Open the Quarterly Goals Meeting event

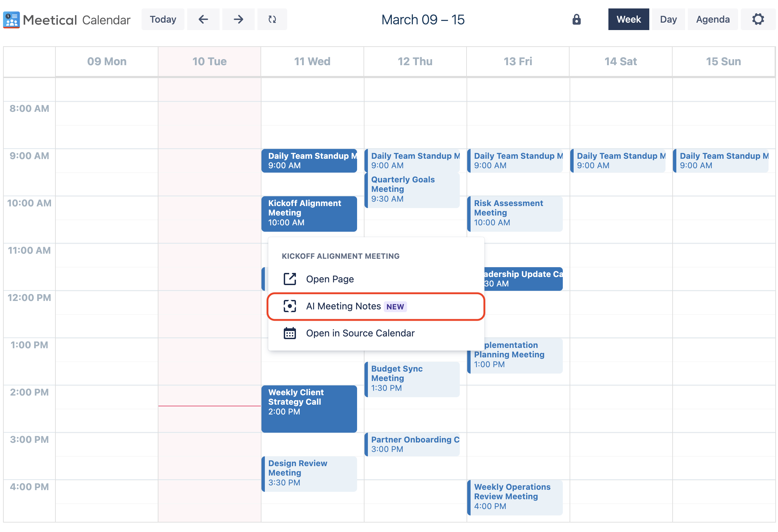coord(412,189)
